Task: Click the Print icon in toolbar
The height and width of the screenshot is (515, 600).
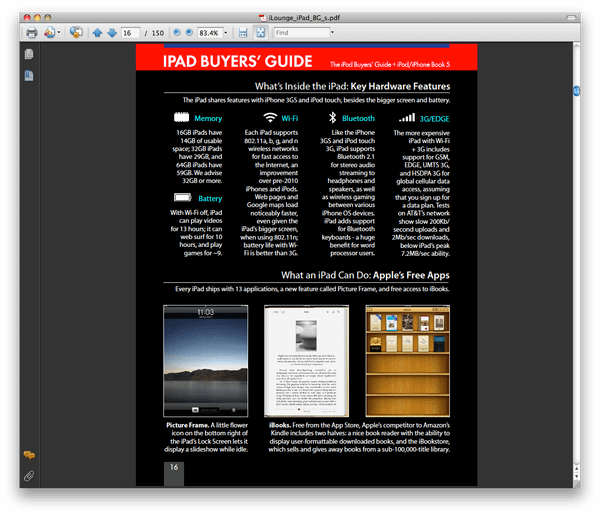Action: pyautogui.click(x=31, y=33)
